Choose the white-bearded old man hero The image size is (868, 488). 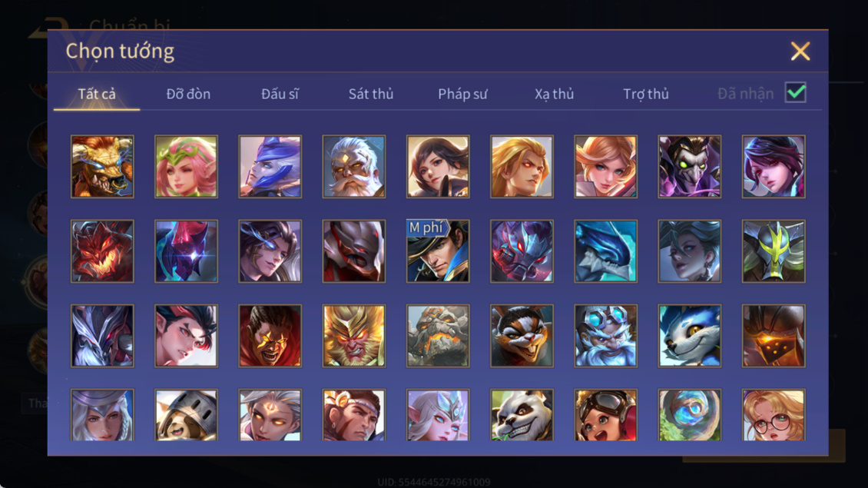click(x=354, y=167)
